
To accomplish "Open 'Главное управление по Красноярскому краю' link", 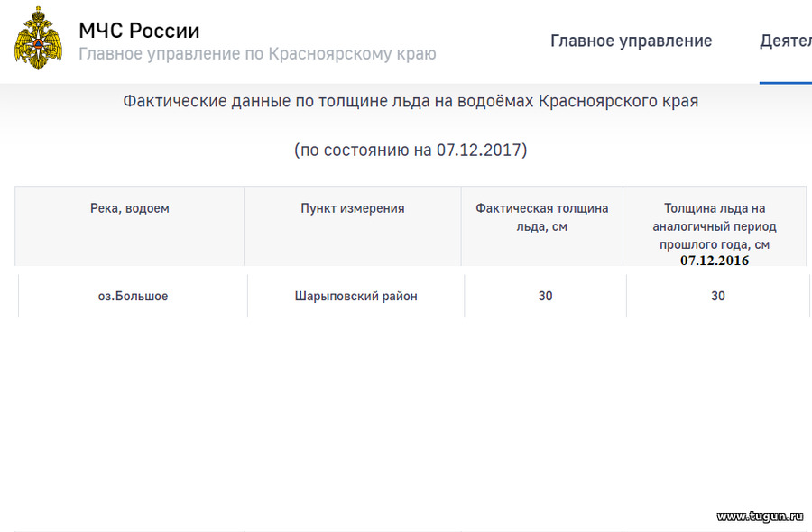I will [257, 54].
